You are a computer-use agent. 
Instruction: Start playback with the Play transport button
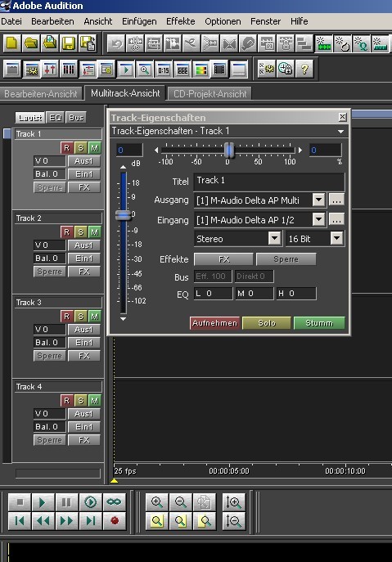click(43, 502)
